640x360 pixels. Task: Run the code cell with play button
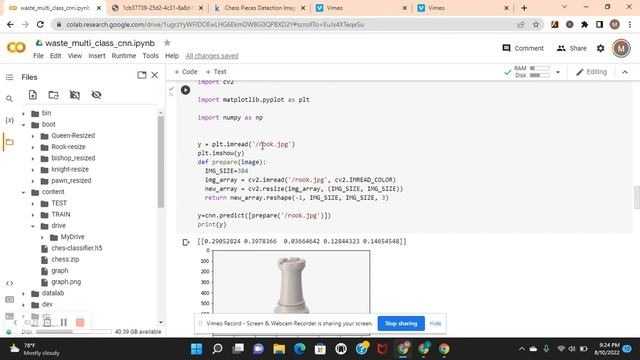coord(185,90)
